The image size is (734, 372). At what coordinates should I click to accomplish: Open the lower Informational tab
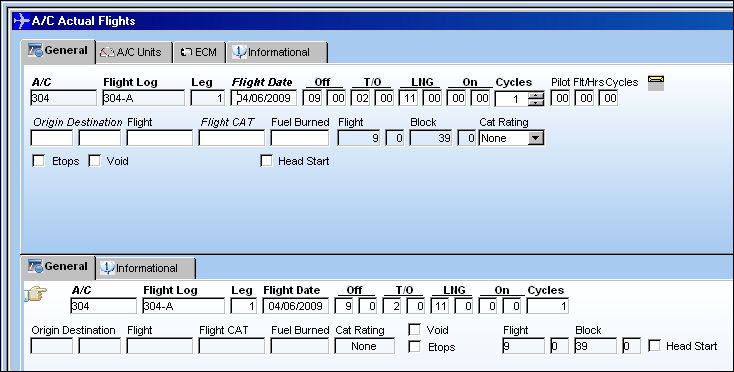click(x=146, y=268)
